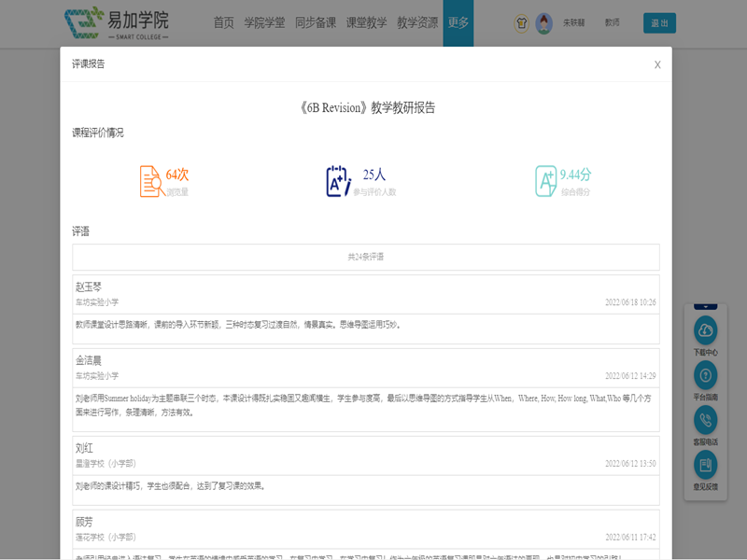The height and width of the screenshot is (560, 747).
Task: Go to the 首页 navigation item
Action: click(x=224, y=23)
